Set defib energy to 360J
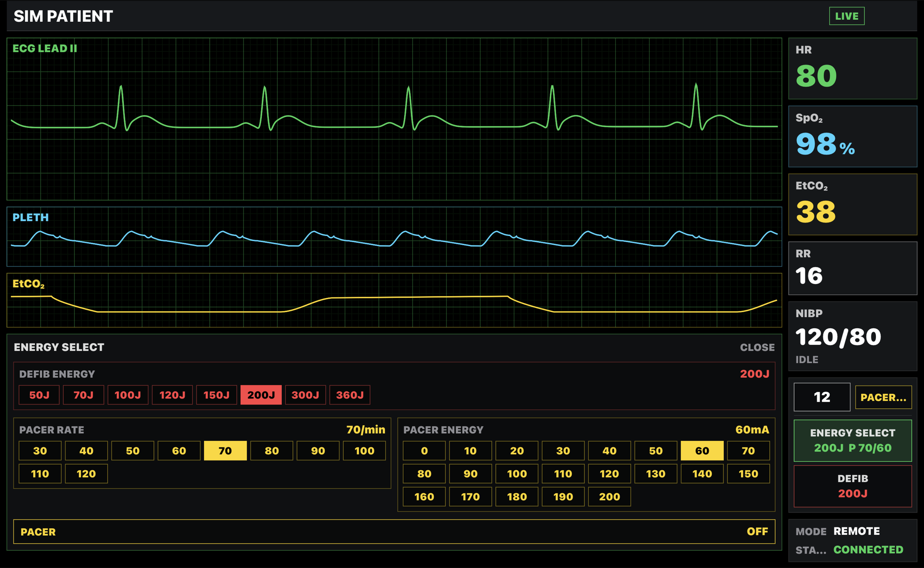 point(350,395)
